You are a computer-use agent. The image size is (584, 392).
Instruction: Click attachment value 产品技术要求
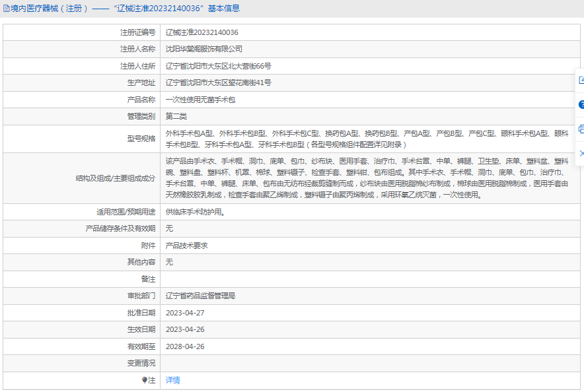click(186, 245)
